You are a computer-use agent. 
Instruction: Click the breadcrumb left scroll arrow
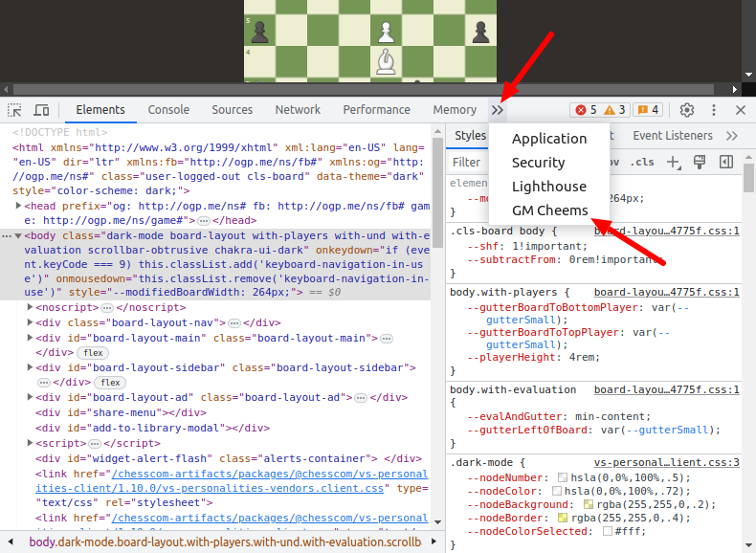pos(11,542)
